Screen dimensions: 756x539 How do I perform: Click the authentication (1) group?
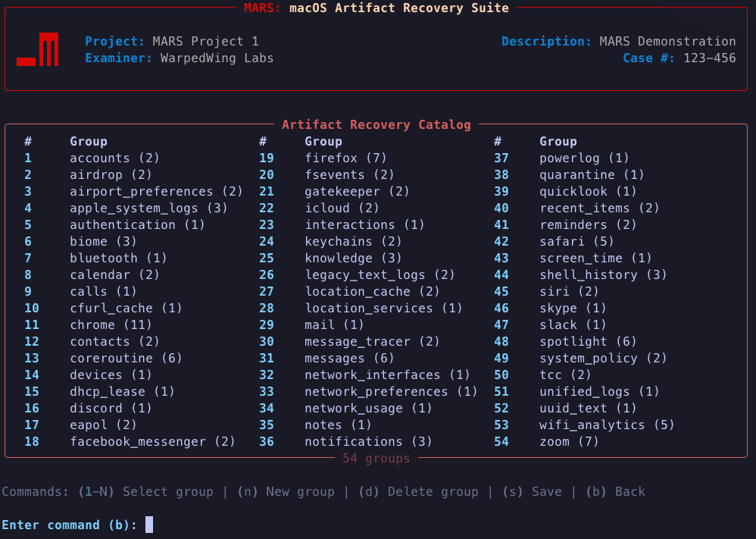[x=137, y=225]
